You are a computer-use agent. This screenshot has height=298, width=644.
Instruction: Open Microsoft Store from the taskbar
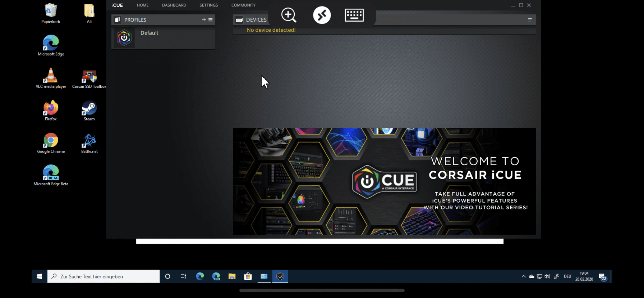tap(248, 276)
